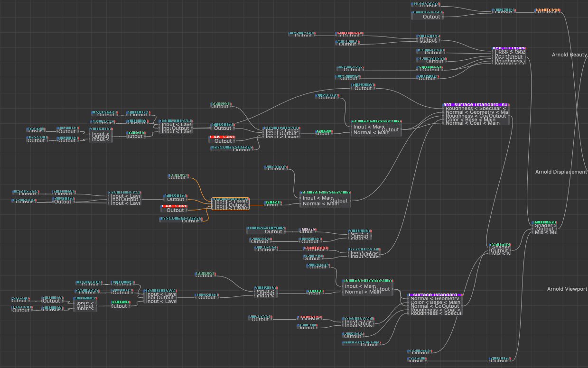Image resolution: width=588 pixels, height=368 pixels.
Task: Select the 4K_Albe texture node
Action: [301, 34]
